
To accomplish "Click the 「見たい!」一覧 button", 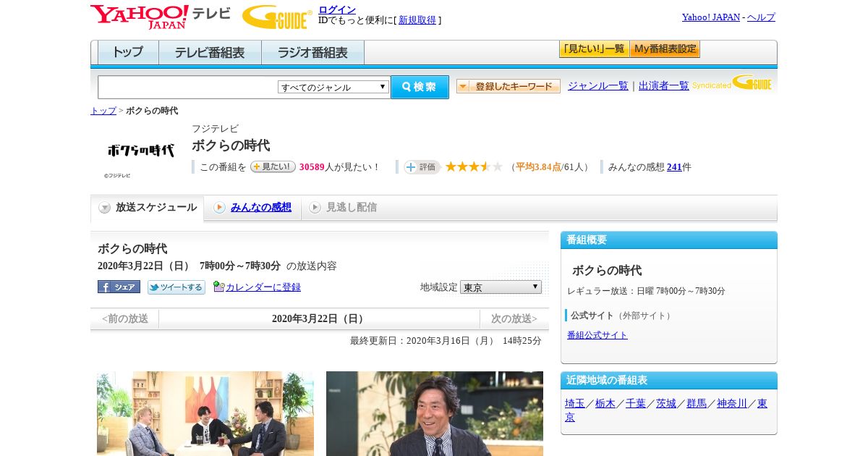I will point(594,49).
